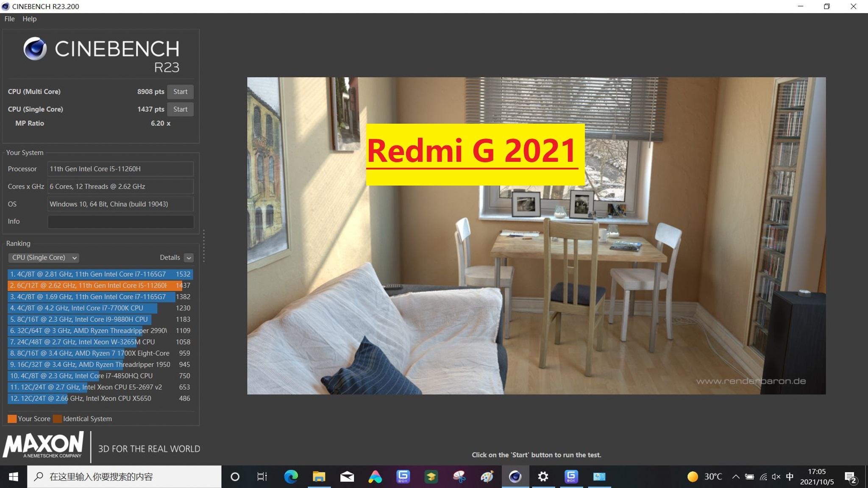Open the weather widget showing 30°C

[x=704, y=477]
